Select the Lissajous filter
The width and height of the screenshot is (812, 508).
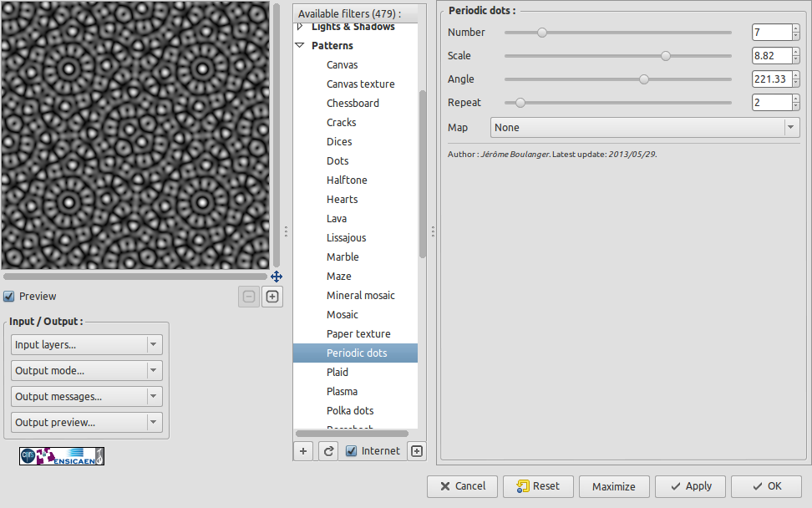[347, 237]
